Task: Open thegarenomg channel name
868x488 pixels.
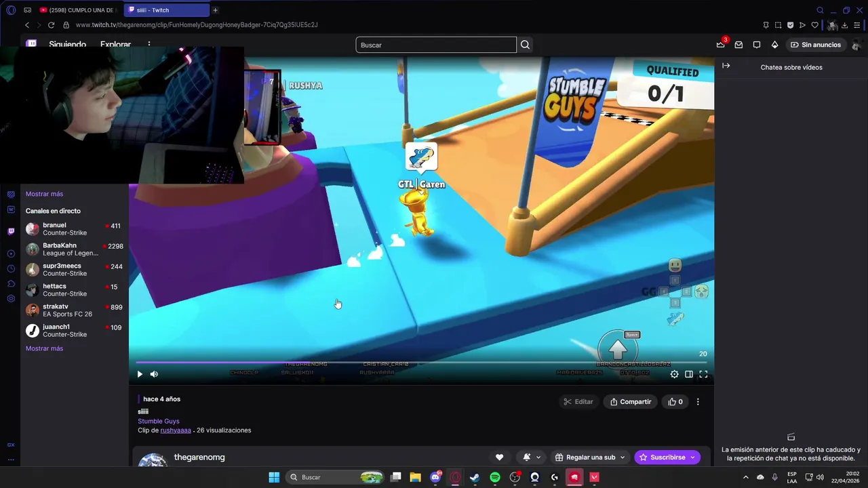Action: click(x=199, y=457)
